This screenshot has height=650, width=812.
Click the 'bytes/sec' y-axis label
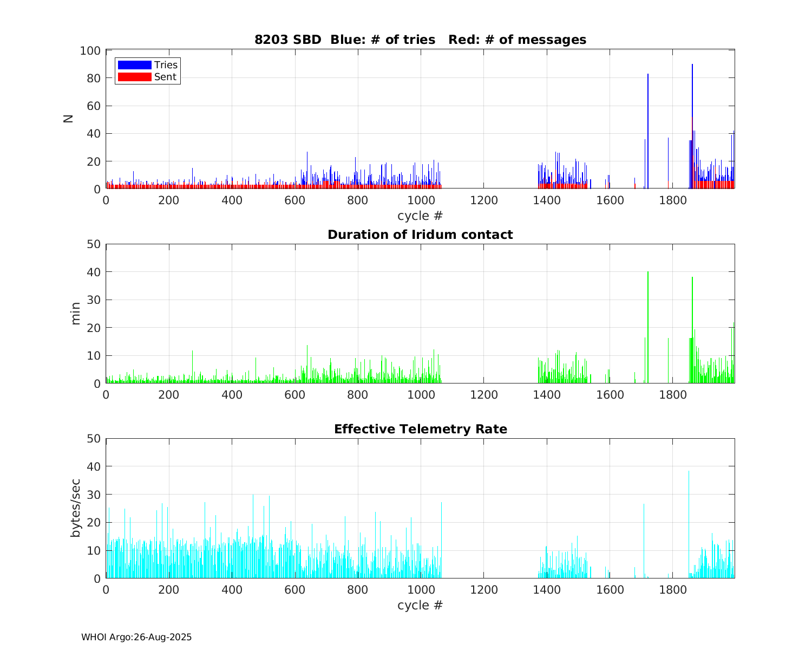pos(75,508)
